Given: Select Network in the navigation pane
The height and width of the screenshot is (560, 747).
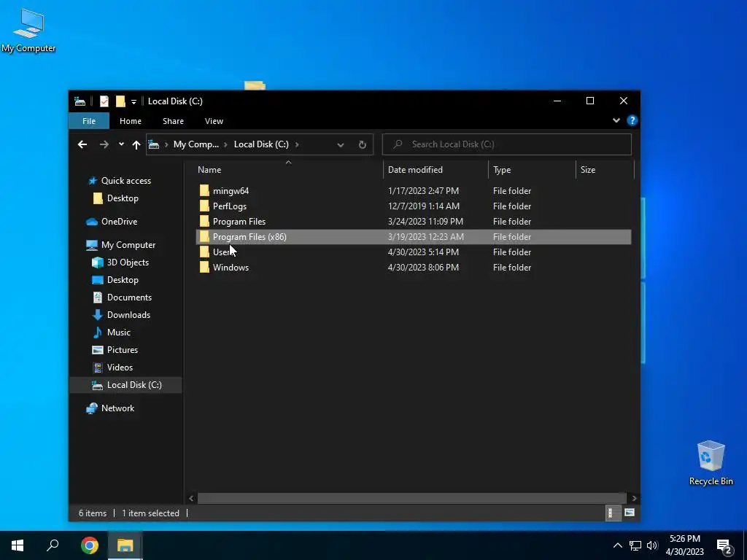Looking at the screenshot, I should [x=117, y=408].
